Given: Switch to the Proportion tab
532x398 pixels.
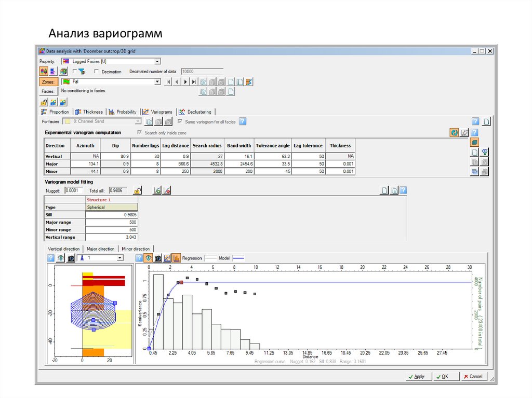Looking at the screenshot, I should (55, 112).
